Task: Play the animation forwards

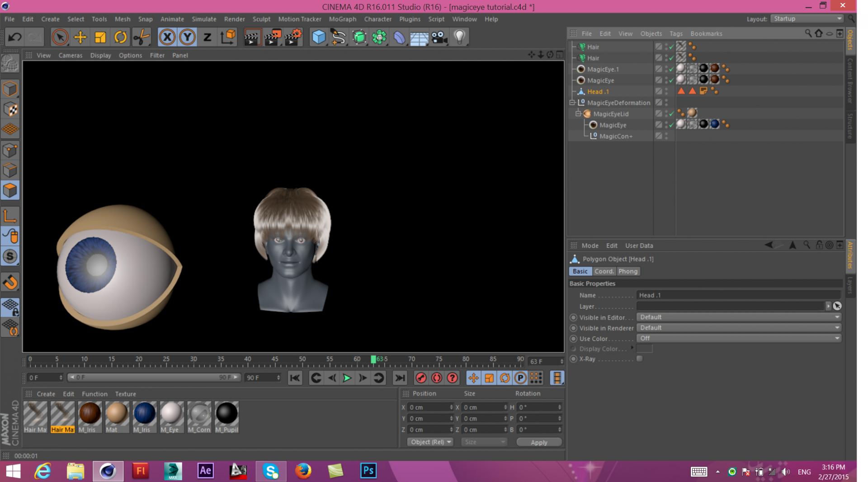Action: [x=347, y=378]
